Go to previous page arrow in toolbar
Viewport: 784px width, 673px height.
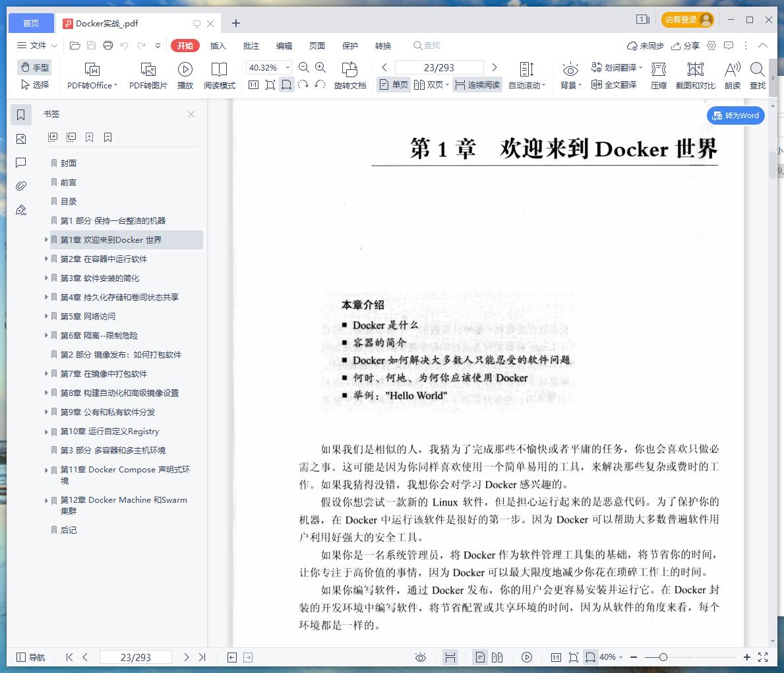coord(384,67)
